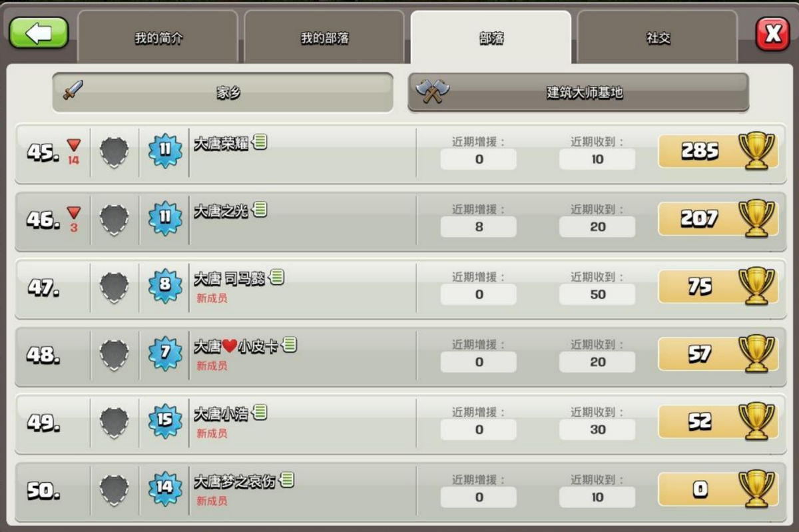799x532 pixels.
Task: Open the 我的部落 tab
Action: click(x=324, y=38)
